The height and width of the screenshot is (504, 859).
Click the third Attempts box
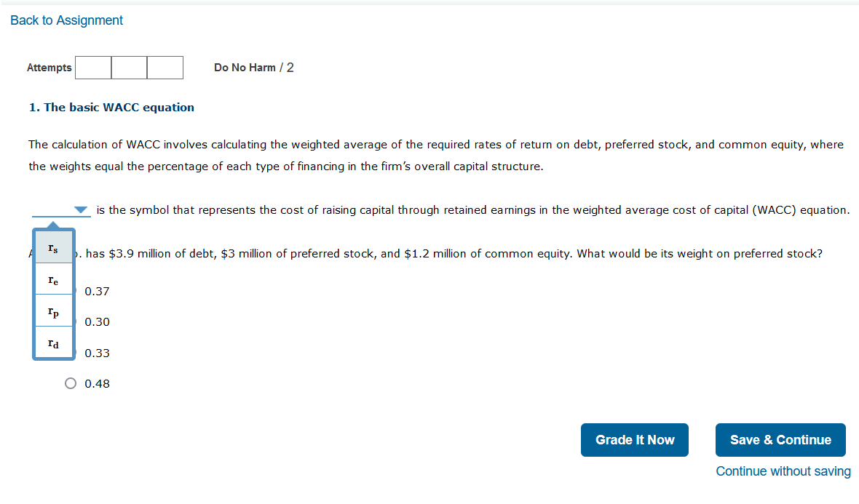point(165,67)
